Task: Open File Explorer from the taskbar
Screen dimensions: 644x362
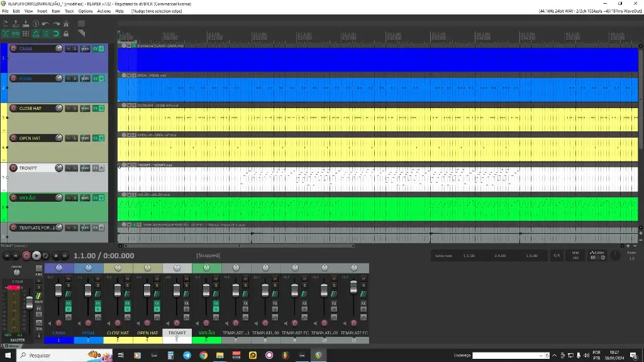Action: click(219, 355)
